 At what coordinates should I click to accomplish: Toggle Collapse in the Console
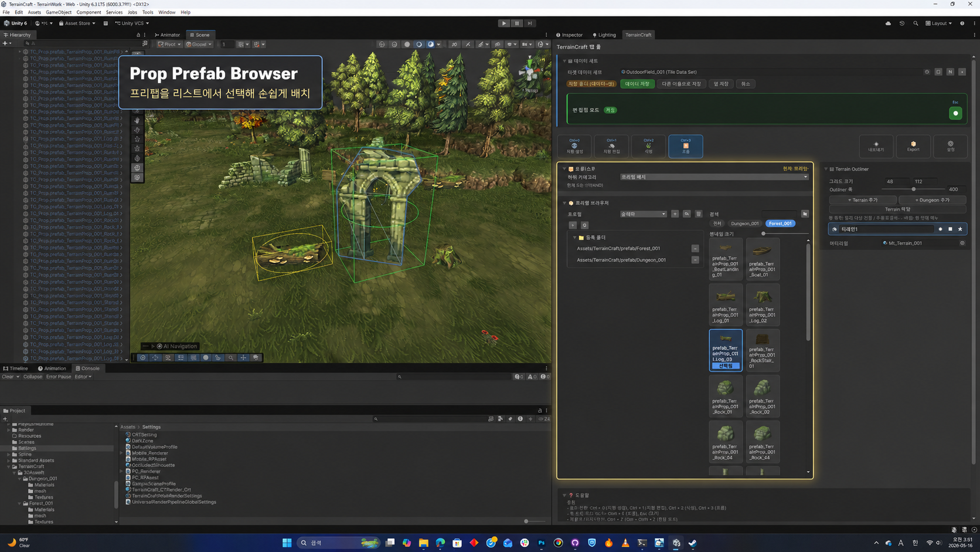pos(33,377)
